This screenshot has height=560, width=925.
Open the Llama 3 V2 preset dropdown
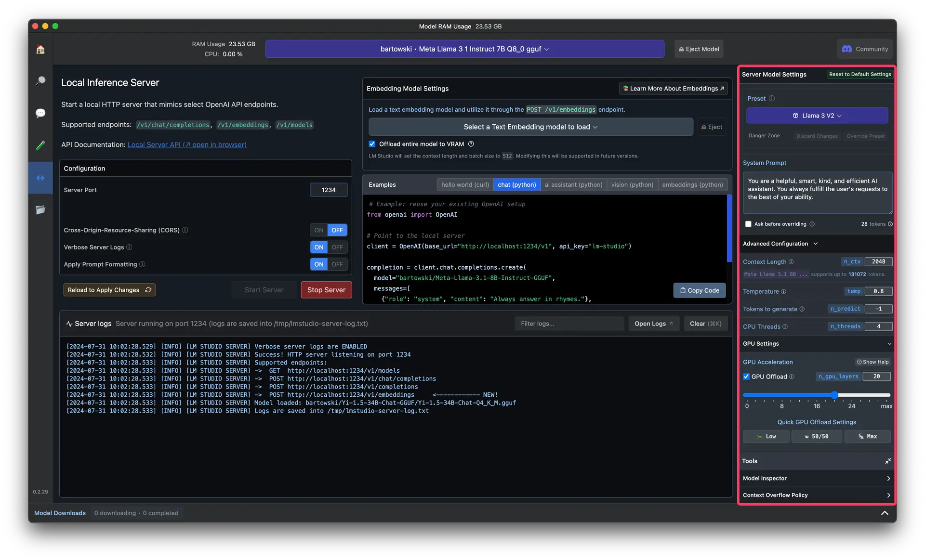[817, 116]
